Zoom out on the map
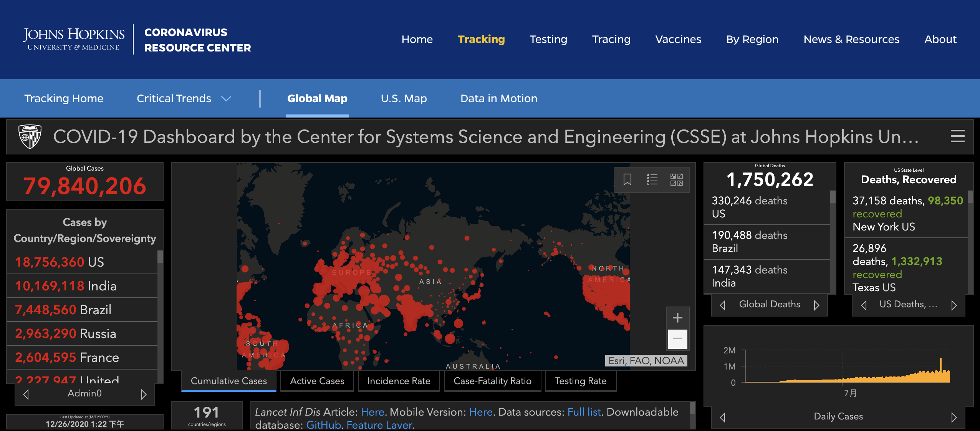Image resolution: width=980 pixels, height=431 pixels. click(677, 339)
